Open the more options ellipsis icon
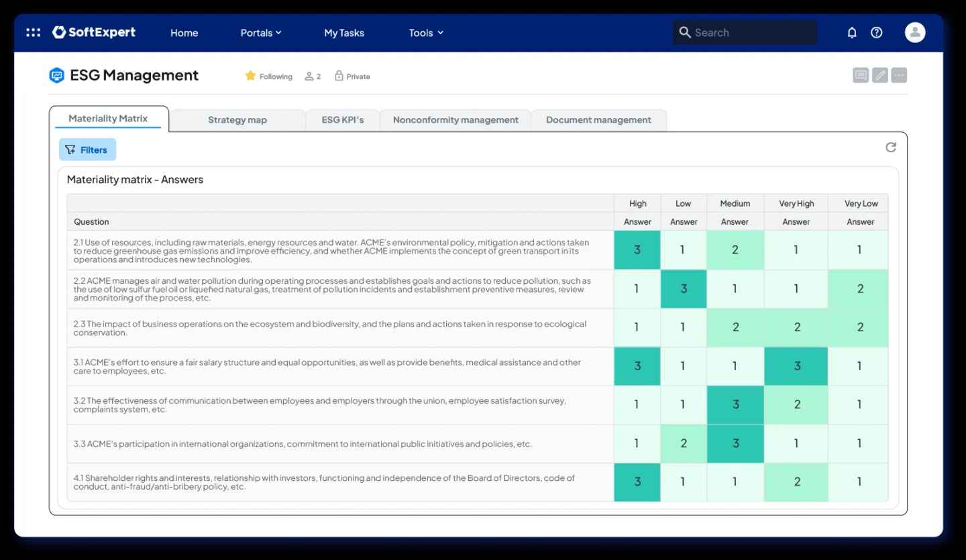 [899, 75]
